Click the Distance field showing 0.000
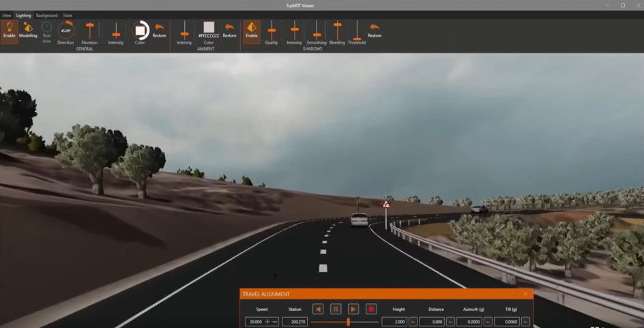This screenshot has width=644, height=328. coord(432,322)
